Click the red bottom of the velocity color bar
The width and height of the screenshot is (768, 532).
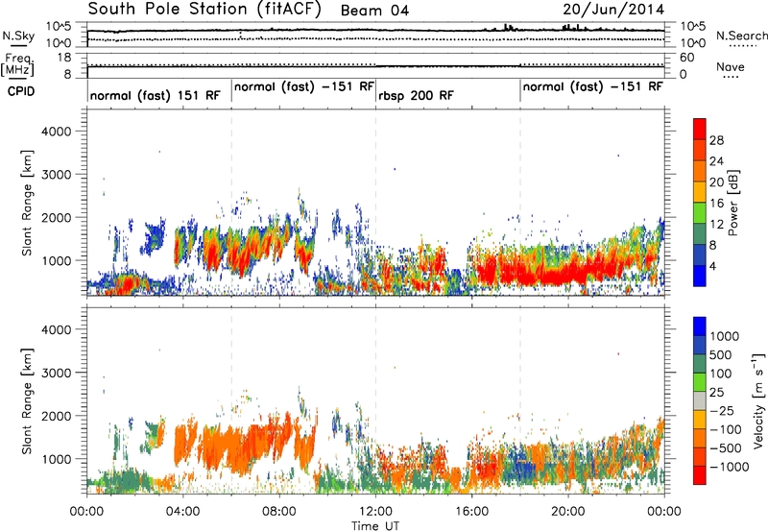(700, 475)
